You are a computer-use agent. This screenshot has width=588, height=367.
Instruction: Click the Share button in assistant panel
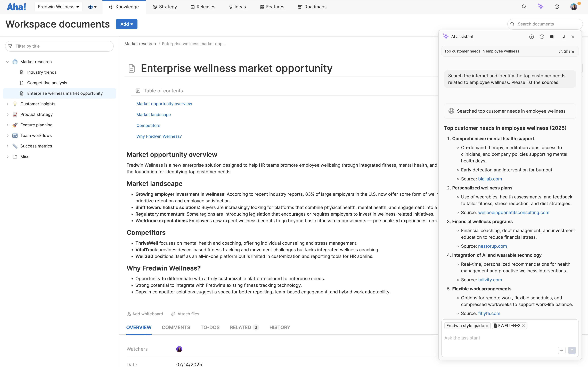566,51
